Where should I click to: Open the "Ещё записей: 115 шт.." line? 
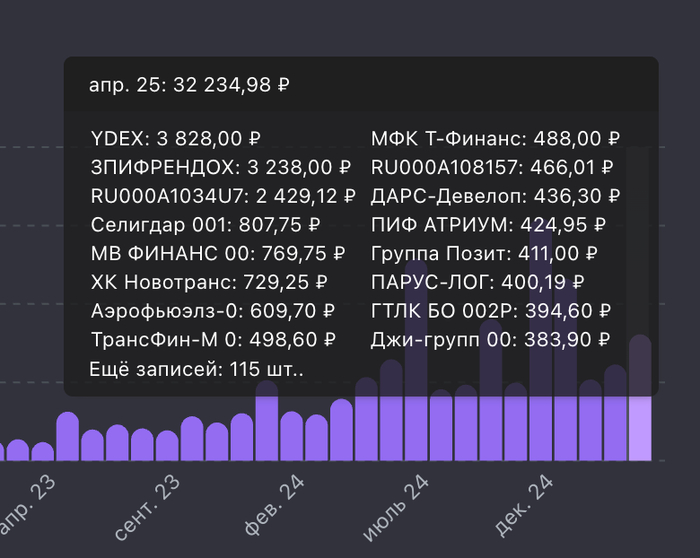pyautogui.click(x=197, y=370)
